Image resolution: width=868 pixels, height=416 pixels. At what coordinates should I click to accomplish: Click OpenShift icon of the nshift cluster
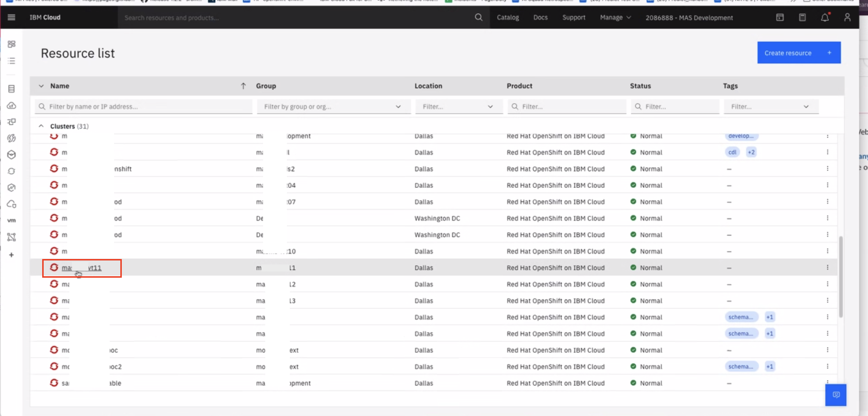pyautogui.click(x=54, y=168)
